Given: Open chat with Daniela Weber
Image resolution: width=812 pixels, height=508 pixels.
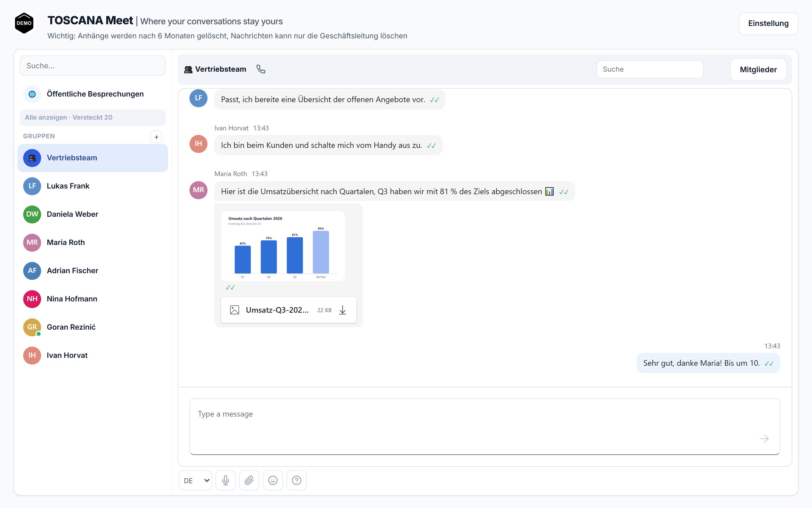Looking at the screenshot, I should click(92, 214).
